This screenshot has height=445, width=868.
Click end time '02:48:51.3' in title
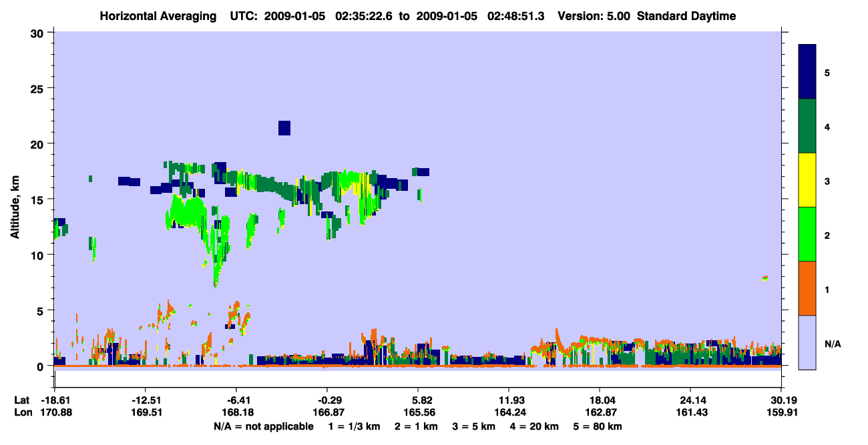click(516, 16)
